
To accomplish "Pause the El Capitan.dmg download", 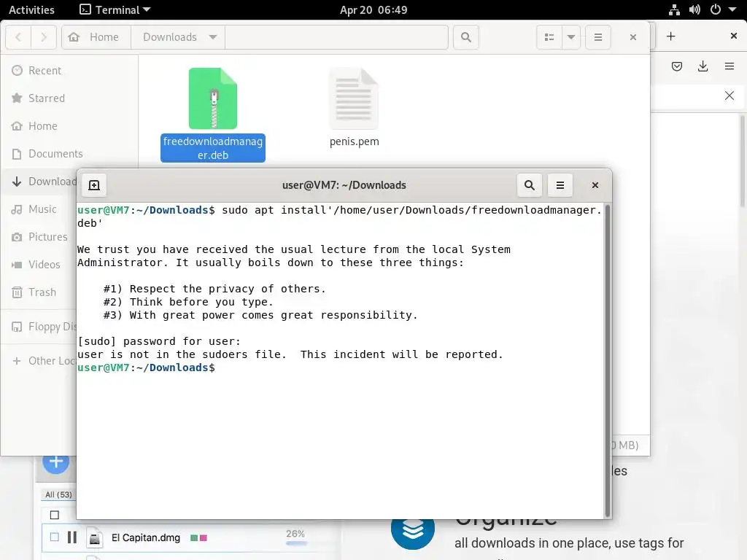I will 72,537.
